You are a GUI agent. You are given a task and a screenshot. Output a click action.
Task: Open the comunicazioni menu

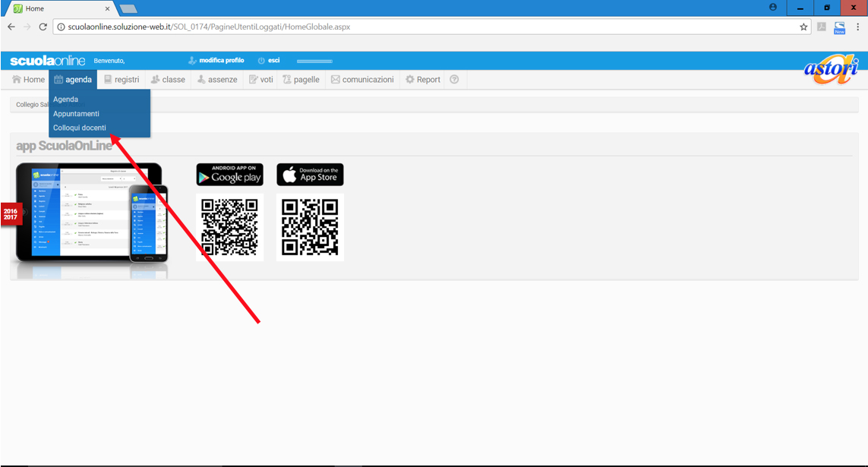(x=362, y=79)
